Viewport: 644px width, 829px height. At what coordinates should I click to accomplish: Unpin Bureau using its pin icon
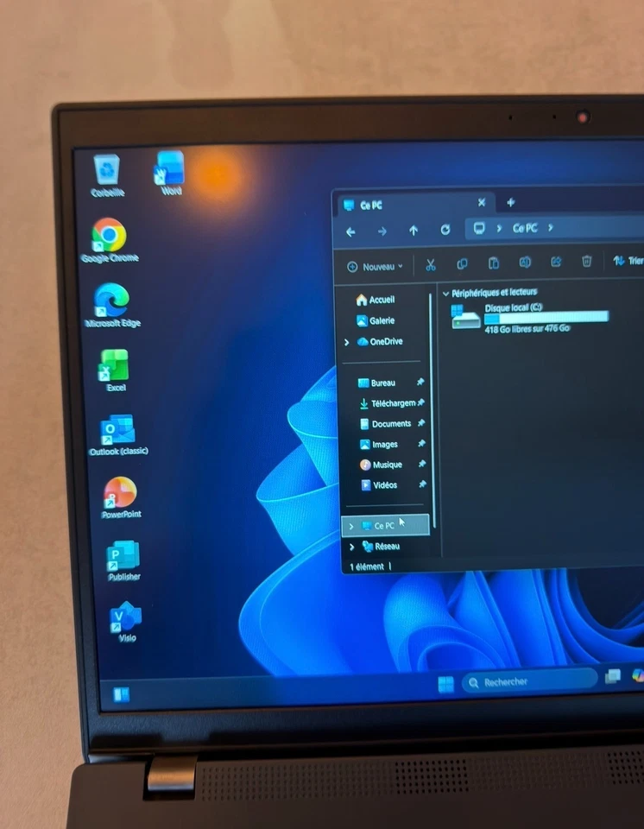(420, 382)
